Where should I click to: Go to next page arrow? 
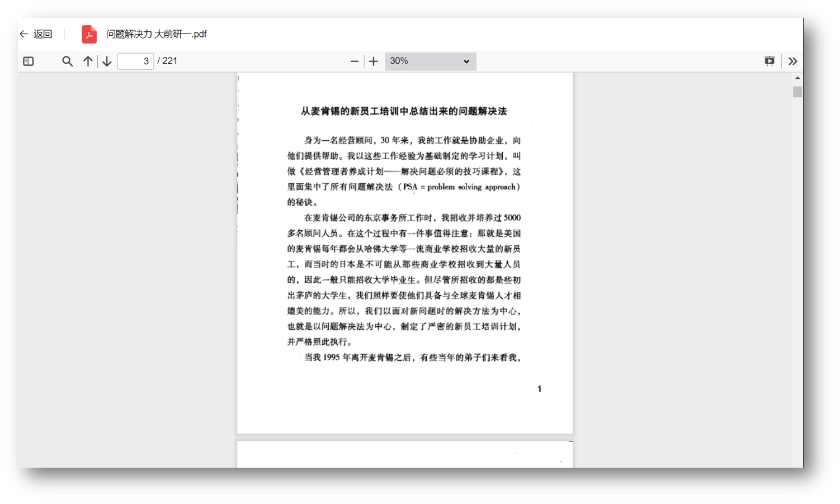click(x=107, y=61)
